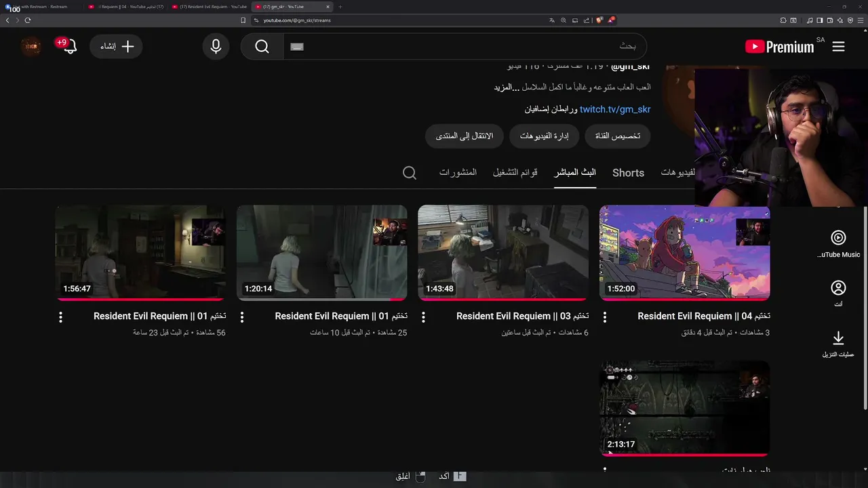The width and height of the screenshot is (868, 488).
Task: Open options menu for the 25-views video
Action: (242, 317)
